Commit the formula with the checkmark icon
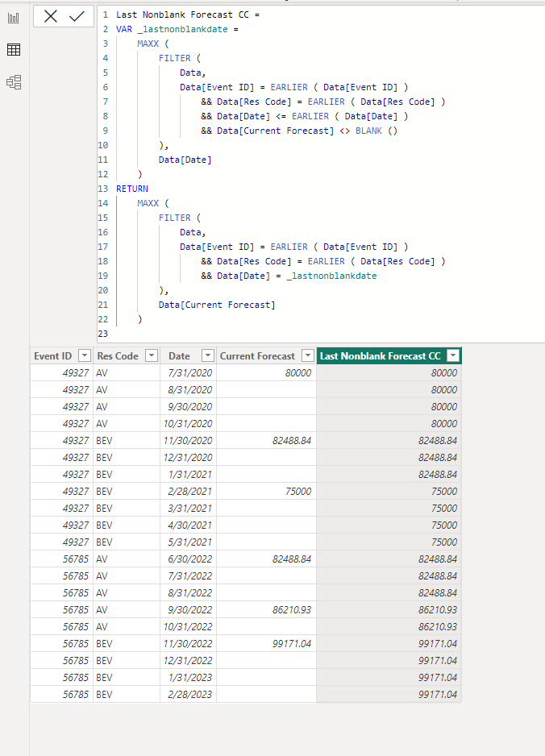This screenshot has height=756, width=545. coord(77,16)
